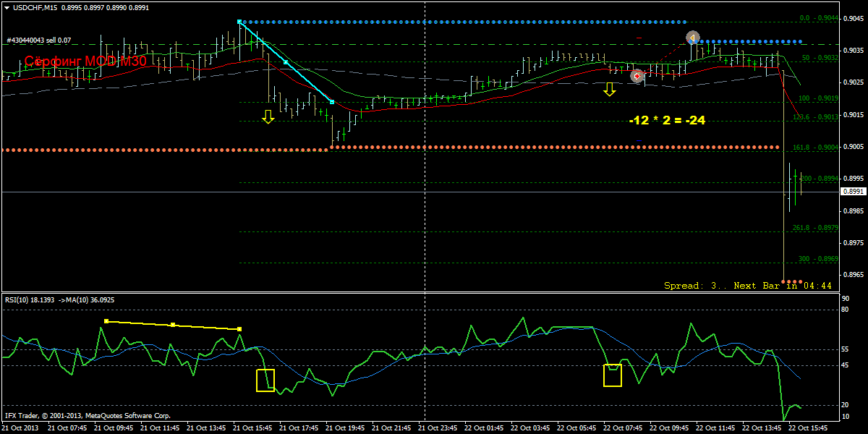
Task: Select the yellow -12 * 2 = -24 text
Action: [667, 121]
